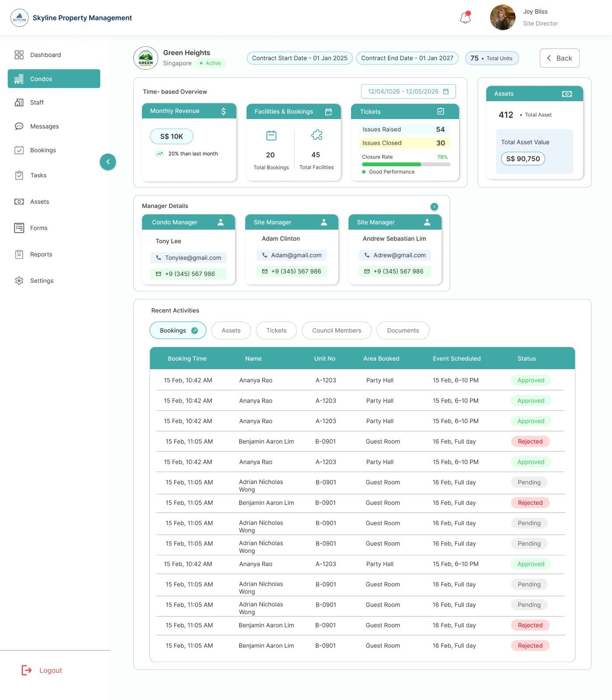Image resolution: width=612 pixels, height=700 pixels.
Task: Click the Contract Start Date pill
Action: tap(300, 58)
